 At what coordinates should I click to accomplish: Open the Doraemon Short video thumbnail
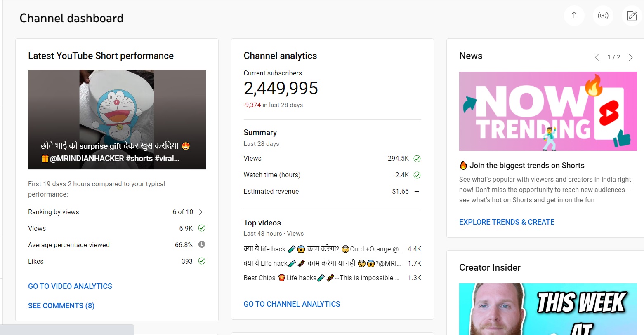(117, 119)
